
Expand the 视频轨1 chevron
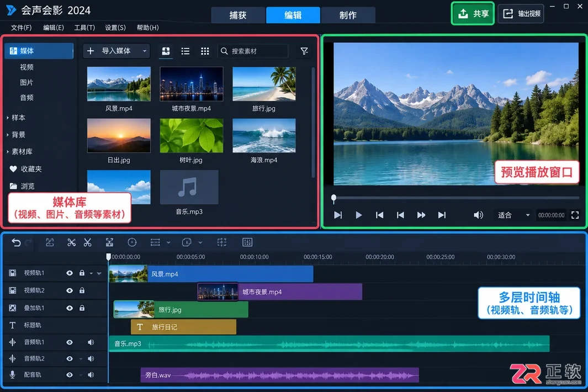point(99,273)
